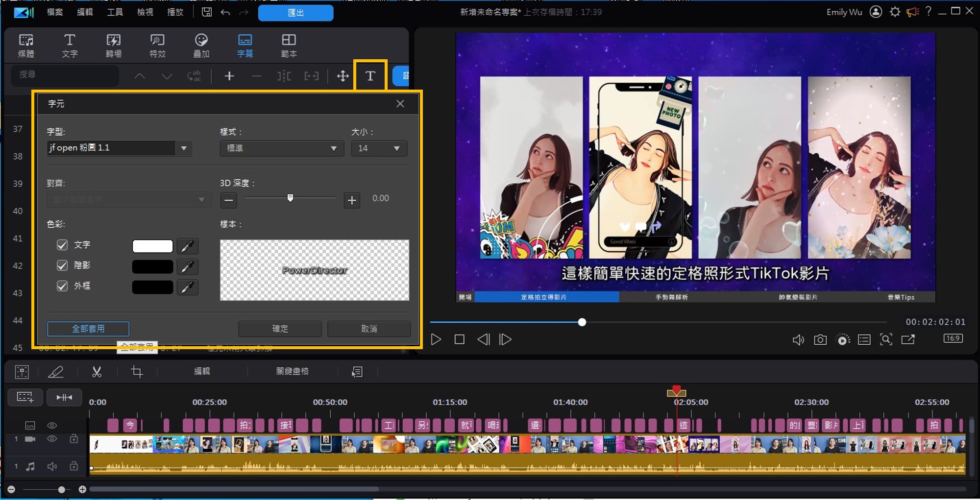The image size is (980, 500).
Task: Click the 確定 confirm button
Action: coord(280,329)
